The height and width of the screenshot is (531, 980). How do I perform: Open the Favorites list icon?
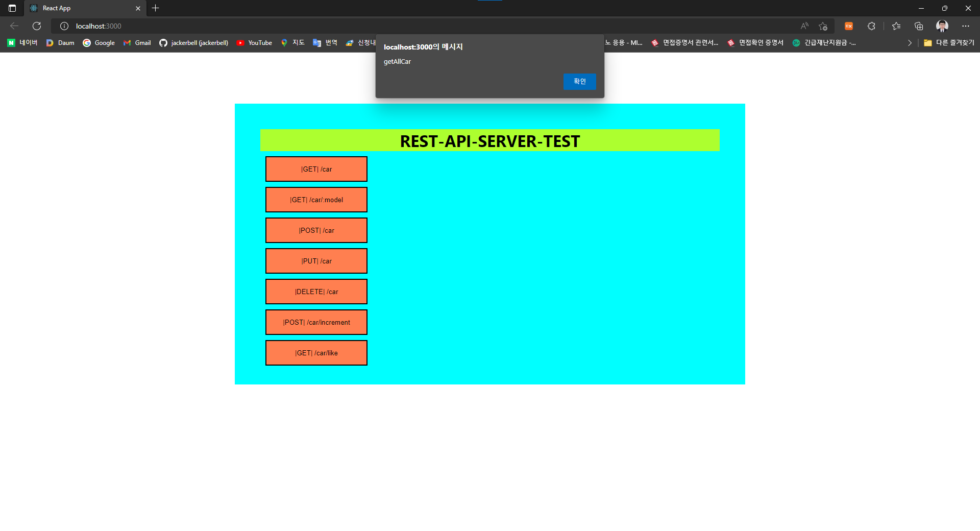[x=896, y=26]
